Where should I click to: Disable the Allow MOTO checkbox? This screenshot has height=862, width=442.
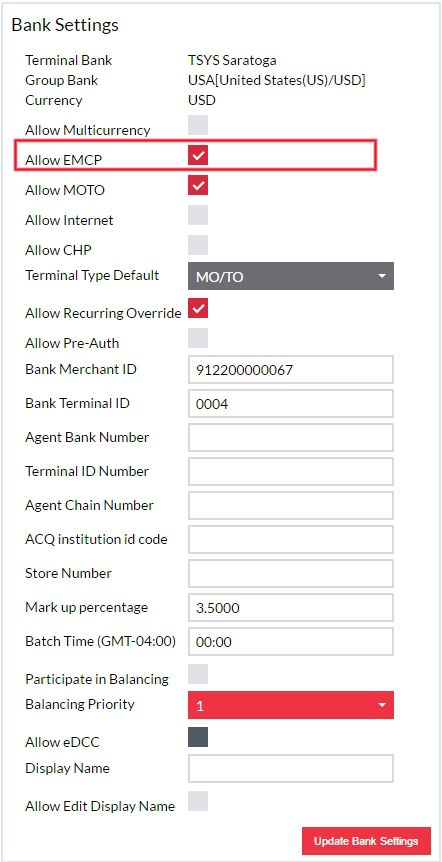click(x=198, y=185)
